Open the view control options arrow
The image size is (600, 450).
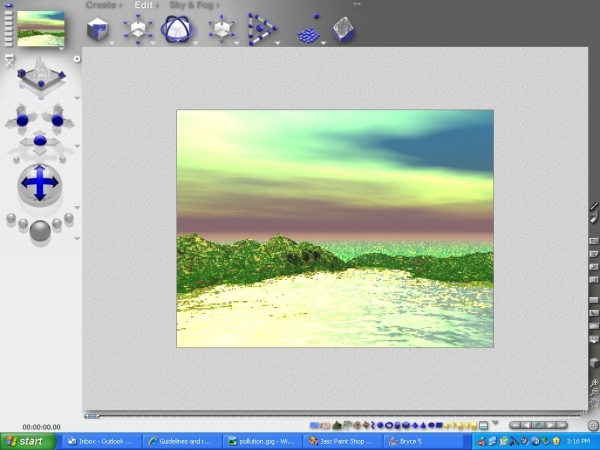click(x=77, y=98)
